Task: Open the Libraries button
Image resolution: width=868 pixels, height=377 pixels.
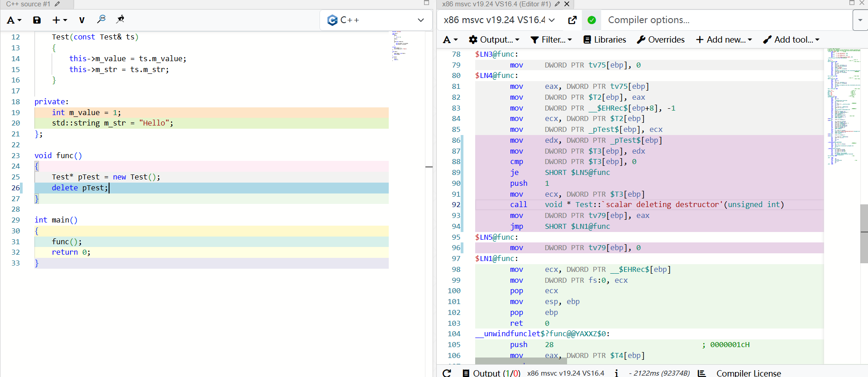Action: [605, 40]
